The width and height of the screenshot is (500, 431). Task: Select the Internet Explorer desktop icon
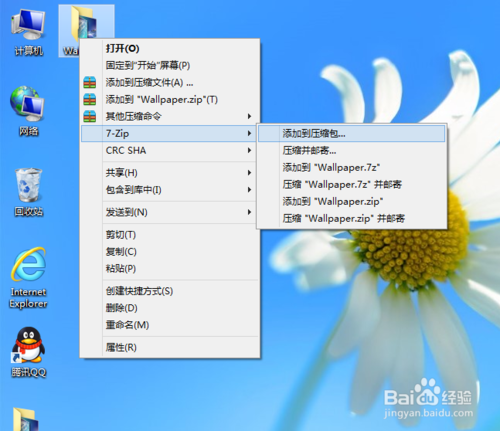click(28, 277)
